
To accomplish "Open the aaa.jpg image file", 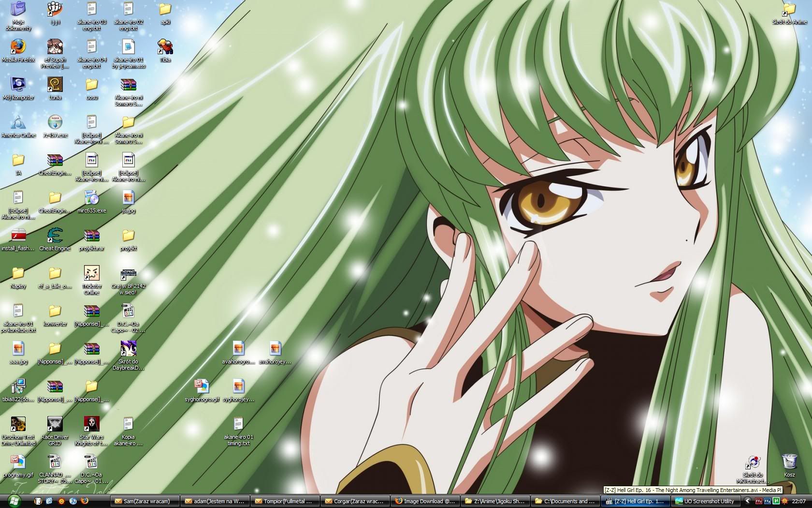I will (18, 353).
